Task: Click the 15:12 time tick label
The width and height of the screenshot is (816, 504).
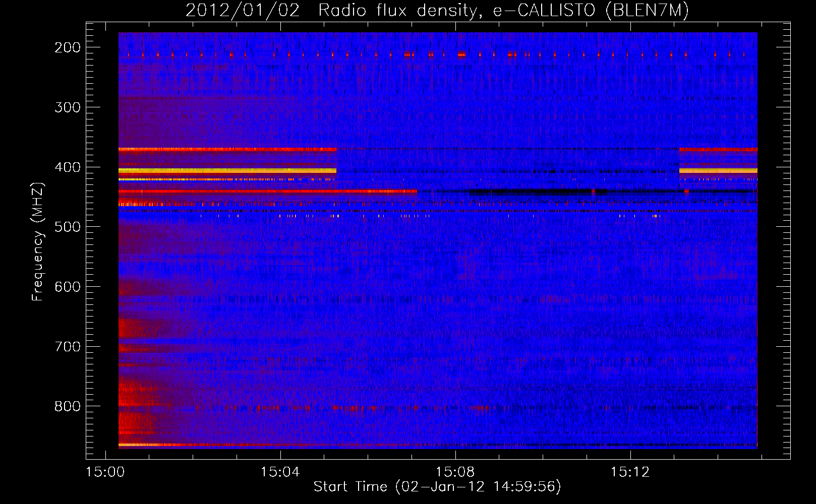Action: click(630, 472)
